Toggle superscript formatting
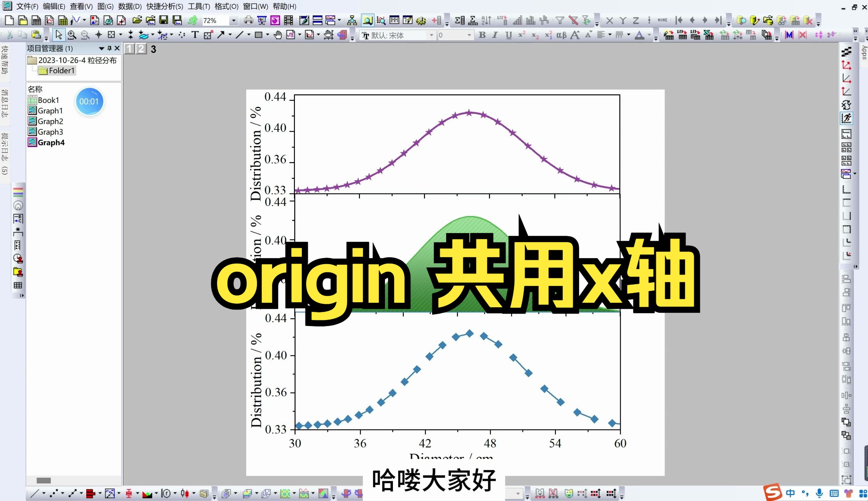 [x=522, y=35]
